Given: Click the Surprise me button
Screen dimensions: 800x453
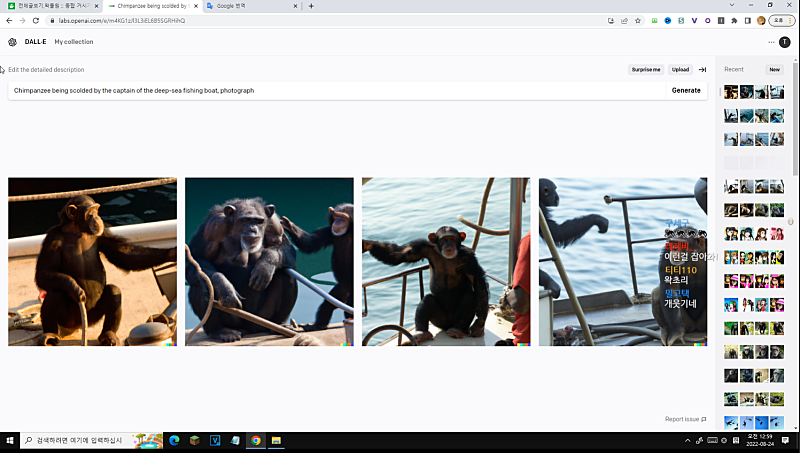Looking at the screenshot, I should (x=645, y=70).
